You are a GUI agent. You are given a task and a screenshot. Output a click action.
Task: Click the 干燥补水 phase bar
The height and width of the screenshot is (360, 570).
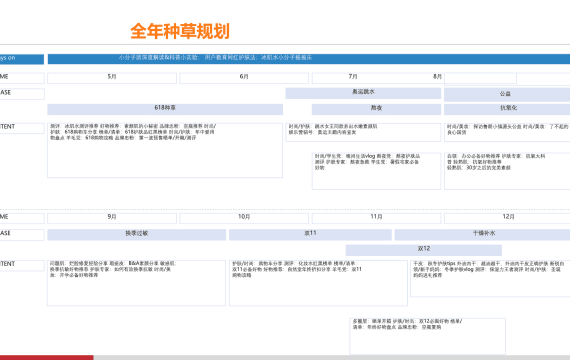pos(482,235)
